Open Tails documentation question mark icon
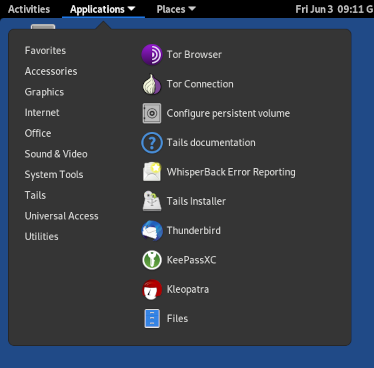This screenshot has height=368, width=374. [x=152, y=143]
